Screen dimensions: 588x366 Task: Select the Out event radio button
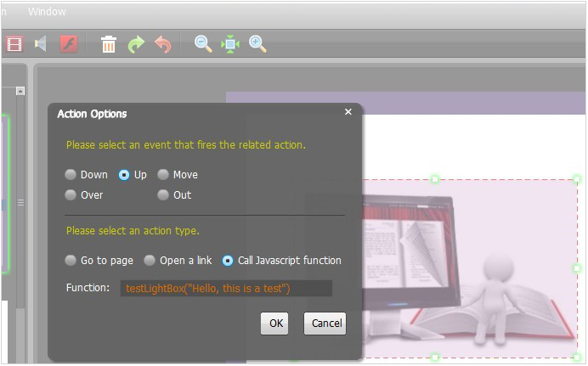coord(163,195)
